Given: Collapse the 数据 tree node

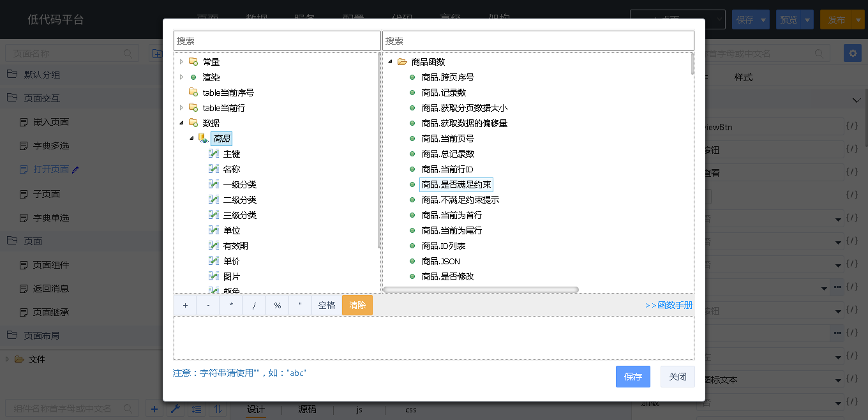Looking at the screenshot, I should tap(181, 123).
